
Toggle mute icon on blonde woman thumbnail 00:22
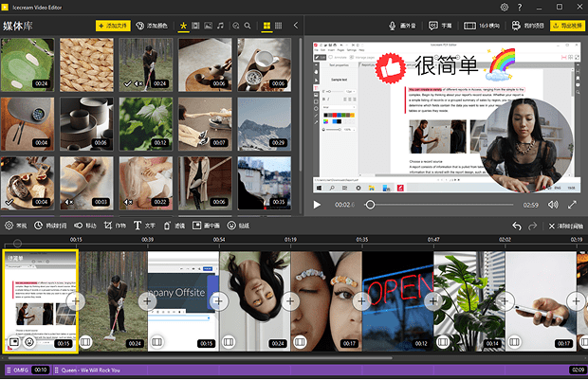point(128,202)
